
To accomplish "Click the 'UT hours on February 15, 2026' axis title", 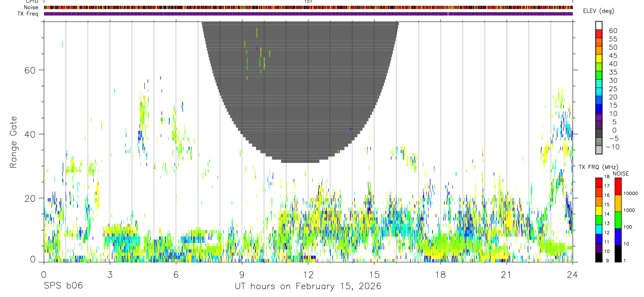I will pos(308,286).
